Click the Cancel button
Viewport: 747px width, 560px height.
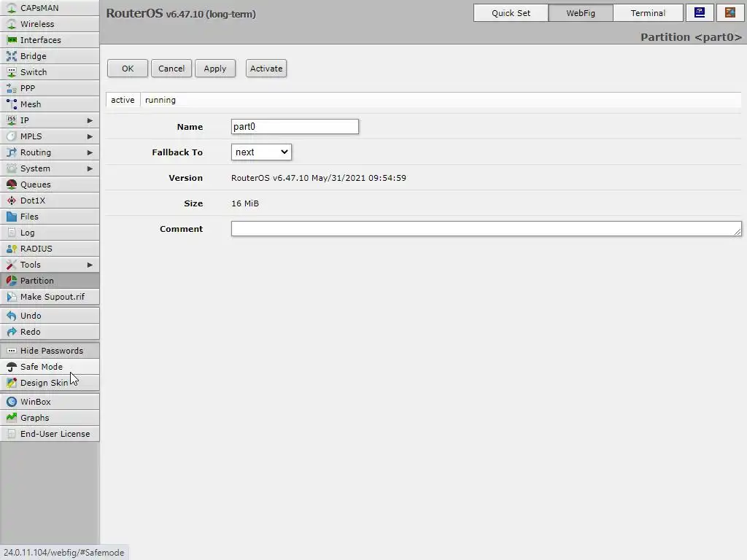[x=171, y=68]
